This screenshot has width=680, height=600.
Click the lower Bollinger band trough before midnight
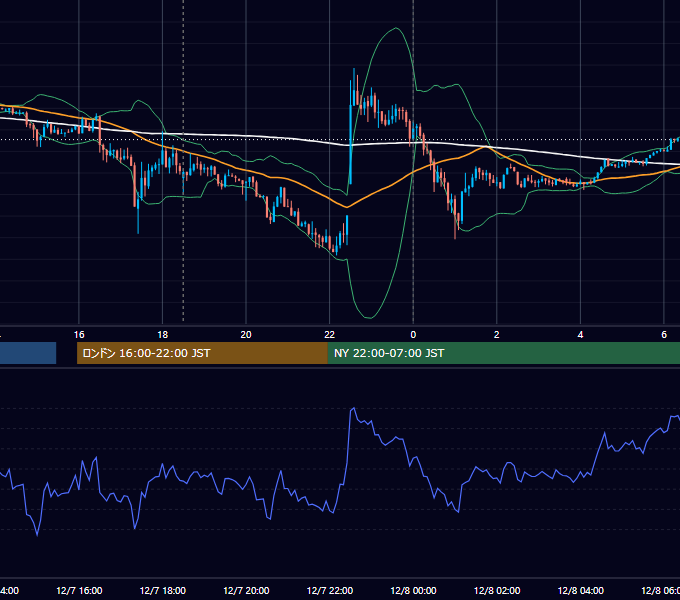click(369, 317)
